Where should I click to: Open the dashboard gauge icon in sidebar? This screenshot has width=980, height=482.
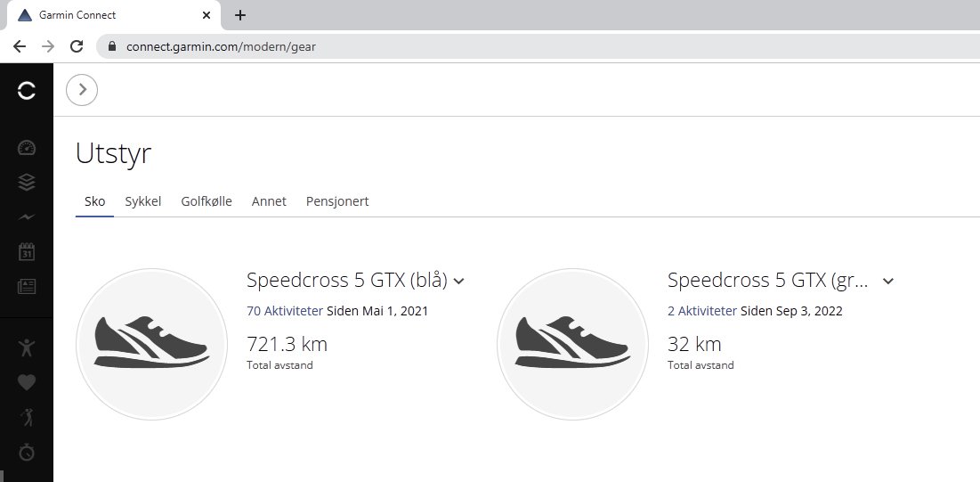point(27,148)
